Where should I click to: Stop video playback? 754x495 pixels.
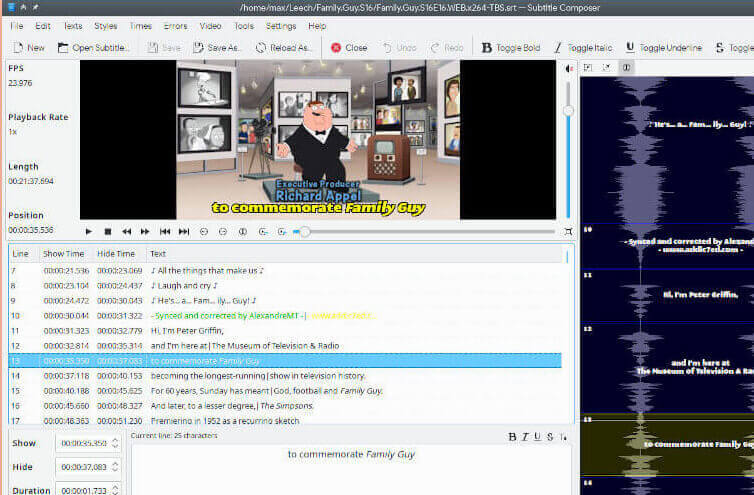click(108, 231)
